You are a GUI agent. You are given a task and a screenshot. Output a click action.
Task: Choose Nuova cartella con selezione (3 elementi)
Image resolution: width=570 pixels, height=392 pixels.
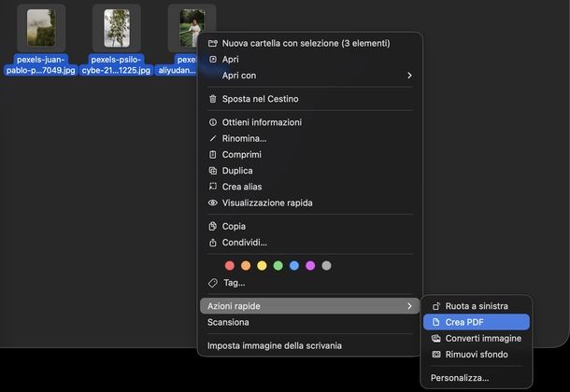point(309,43)
